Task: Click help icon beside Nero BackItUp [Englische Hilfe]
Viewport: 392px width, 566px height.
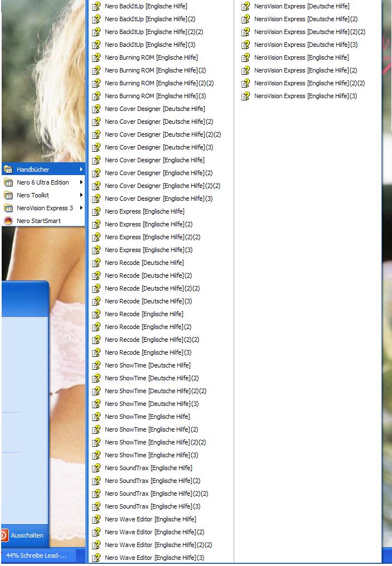Action: pyautogui.click(x=96, y=6)
